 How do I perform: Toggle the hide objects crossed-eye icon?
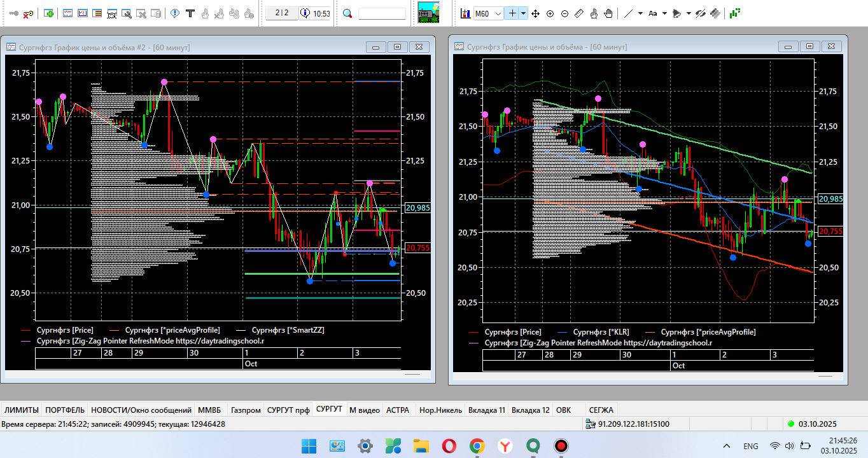(701, 13)
